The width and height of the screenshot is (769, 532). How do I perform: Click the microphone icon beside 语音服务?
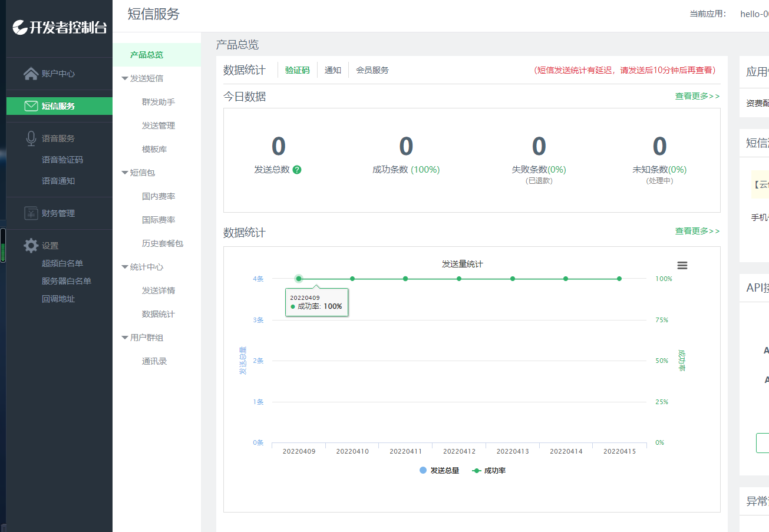[x=31, y=138]
